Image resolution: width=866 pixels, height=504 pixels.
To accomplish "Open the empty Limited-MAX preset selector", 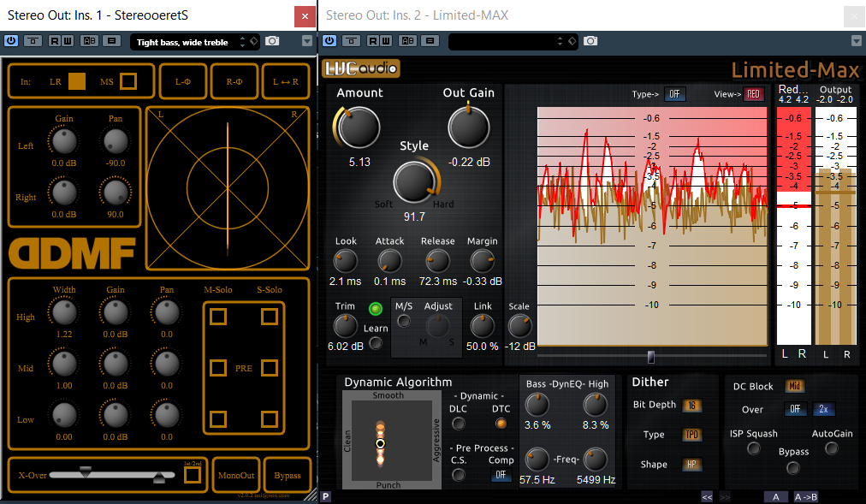I will pyautogui.click(x=512, y=41).
